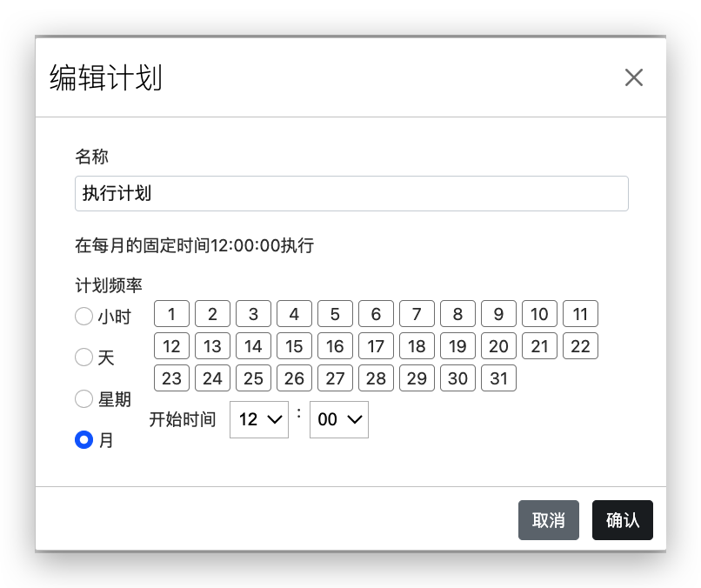The image size is (701, 588).
Task: Enable day 26 in schedule
Action: coord(294,378)
